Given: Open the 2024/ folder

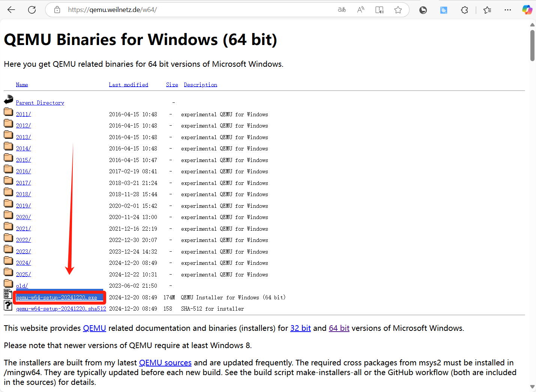Looking at the screenshot, I should coord(23,263).
